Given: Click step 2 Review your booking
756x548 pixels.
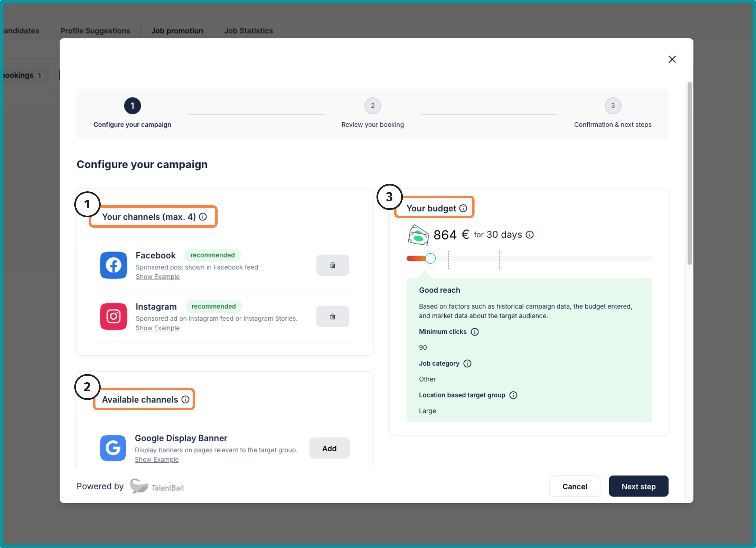Looking at the screenshot, I should click(x=372, y=106).
